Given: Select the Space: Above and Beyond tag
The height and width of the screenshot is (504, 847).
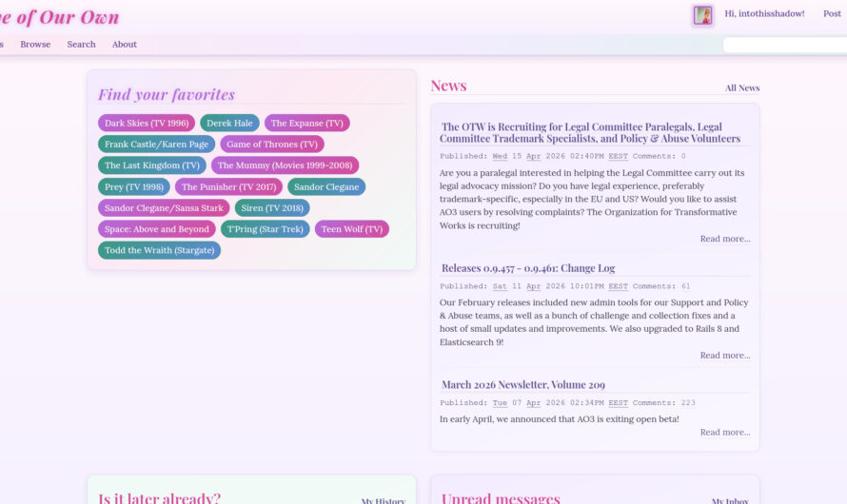Looking at the screenshot, I should click(x=157, y=229).
